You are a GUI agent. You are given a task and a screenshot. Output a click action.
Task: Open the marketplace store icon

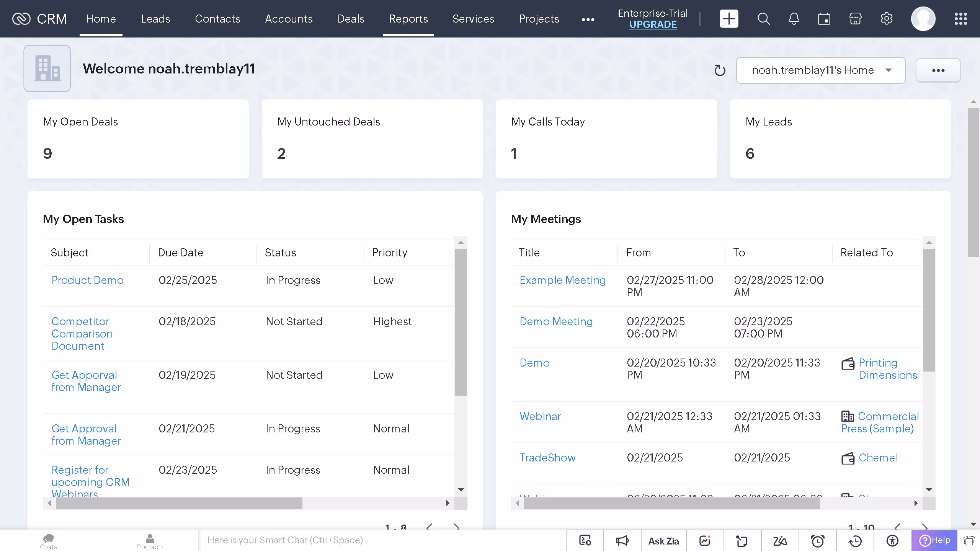click(x=855, y=19)
